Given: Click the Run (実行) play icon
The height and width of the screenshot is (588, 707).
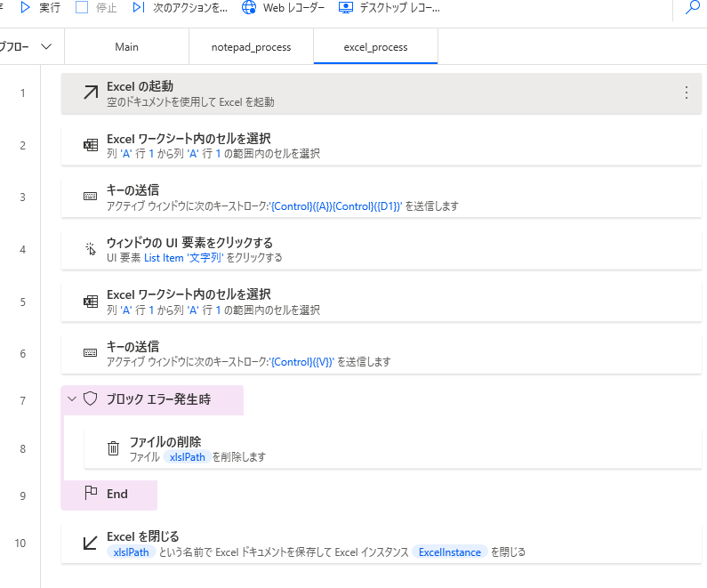Looking at the screenshot, I should click(26, 8).
